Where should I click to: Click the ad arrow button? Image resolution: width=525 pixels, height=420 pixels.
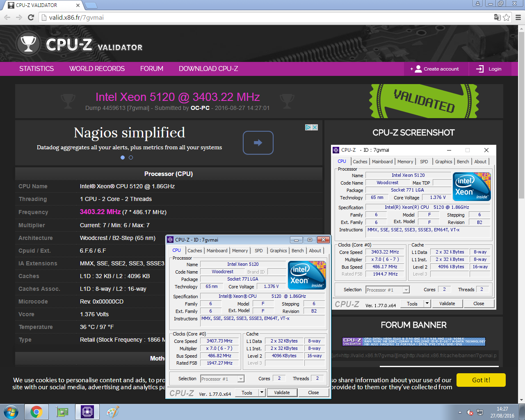[x=258, y=143]
